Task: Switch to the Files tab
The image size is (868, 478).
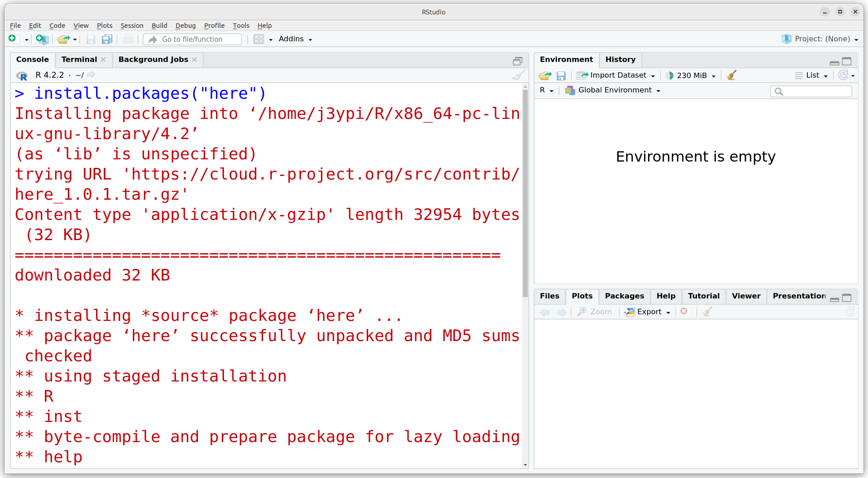Action: coord(549,296)
